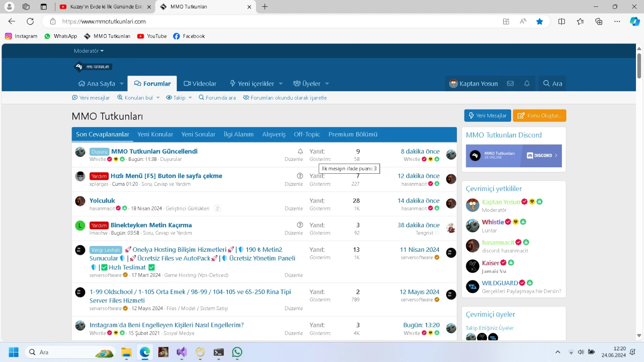Click watch bell on MMO Tutkunları Güncellendi

point(300,151)
